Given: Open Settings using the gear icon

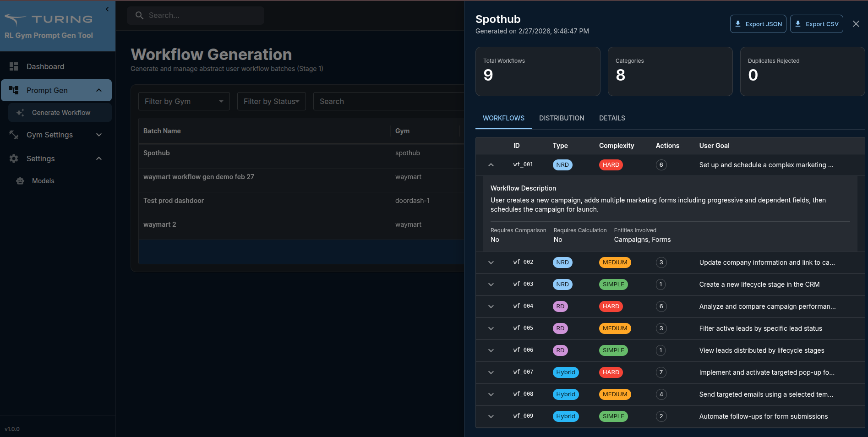Looking at the screenshot, I should 14,158.
